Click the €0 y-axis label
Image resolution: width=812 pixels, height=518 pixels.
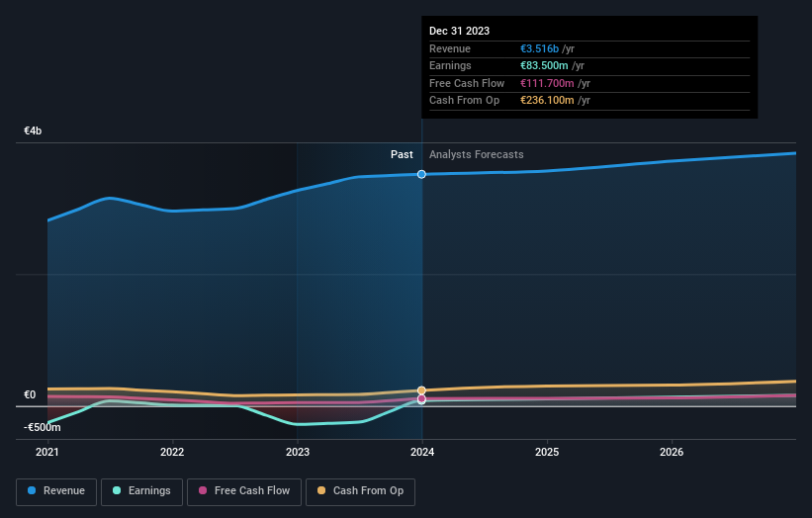[x=30, y=394]
